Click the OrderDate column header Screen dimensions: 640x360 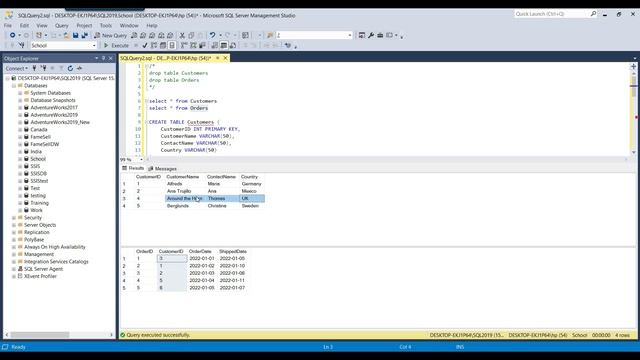[200, 251]
